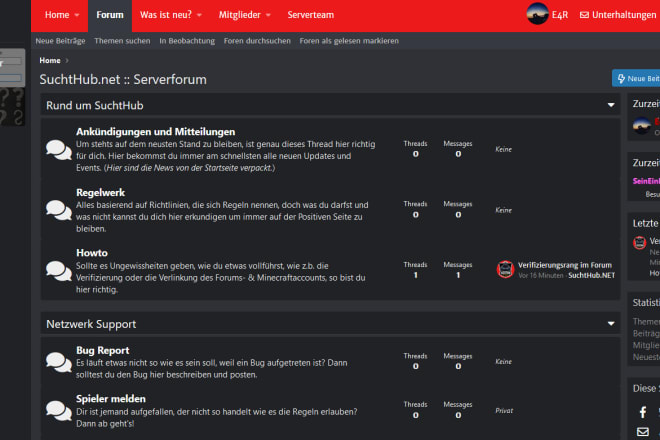Open the Mitglieder dropdown arrow
Image resolution: width=660 pixels, height=440 pixels.
[x=268, y=15]
